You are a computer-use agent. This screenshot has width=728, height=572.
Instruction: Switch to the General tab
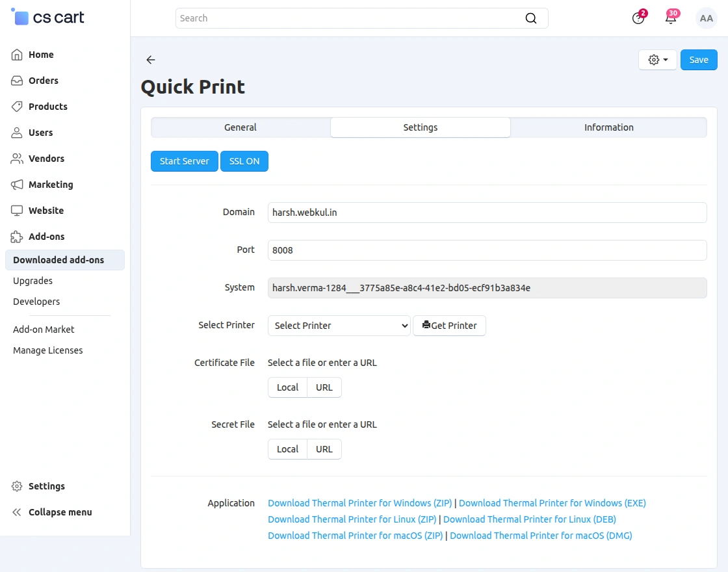point(240,127)
